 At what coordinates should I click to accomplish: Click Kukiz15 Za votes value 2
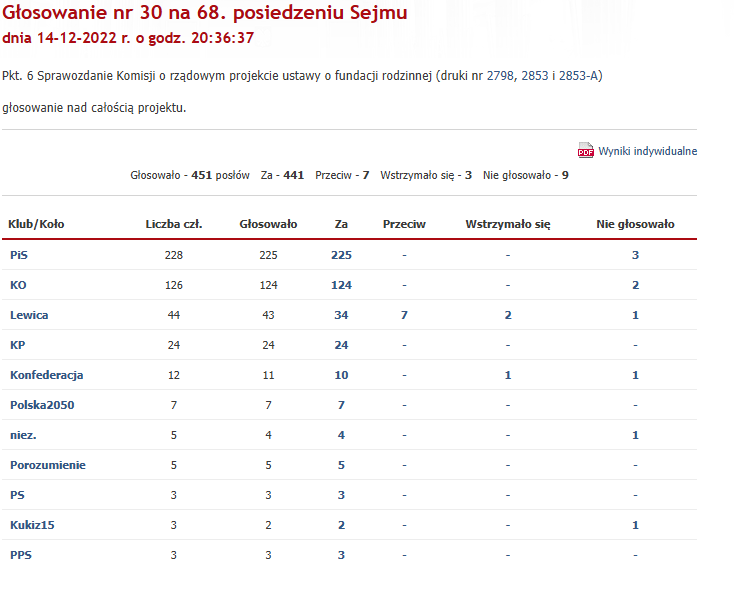[341, 525]
